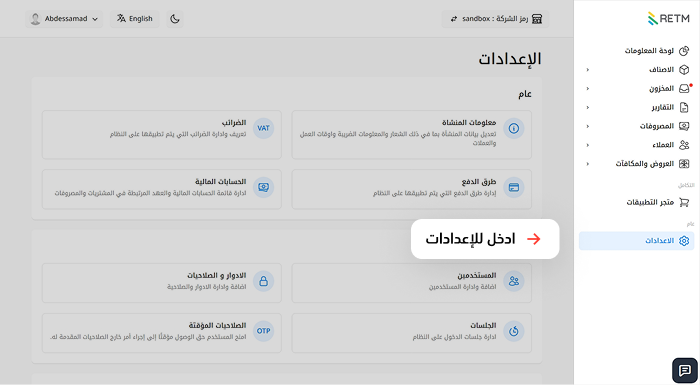Open متجر التطبيقات from the sidebar
The image size is (700, 385).
click(x=637, y=202)
